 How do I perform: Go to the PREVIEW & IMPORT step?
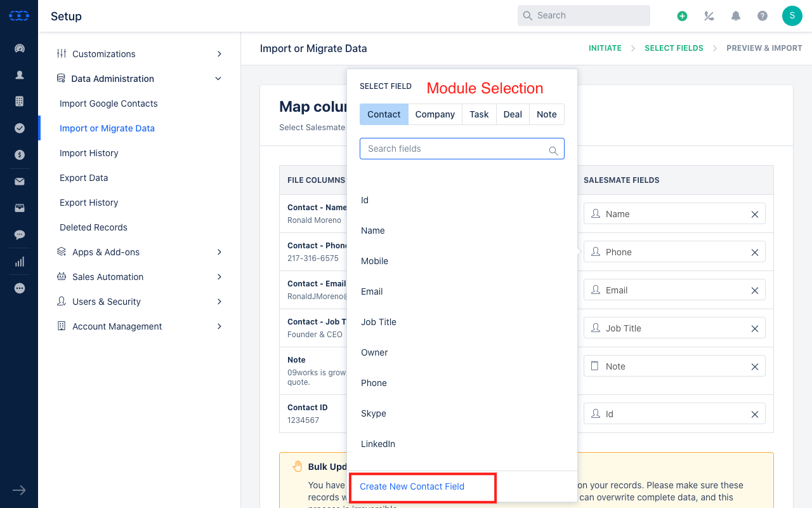764,48
